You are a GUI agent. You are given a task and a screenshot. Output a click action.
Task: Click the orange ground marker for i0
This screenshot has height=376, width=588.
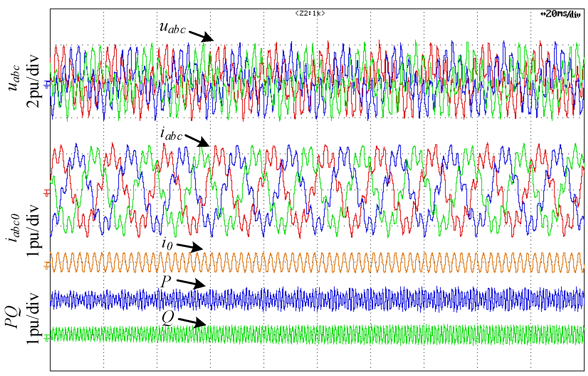47,265
